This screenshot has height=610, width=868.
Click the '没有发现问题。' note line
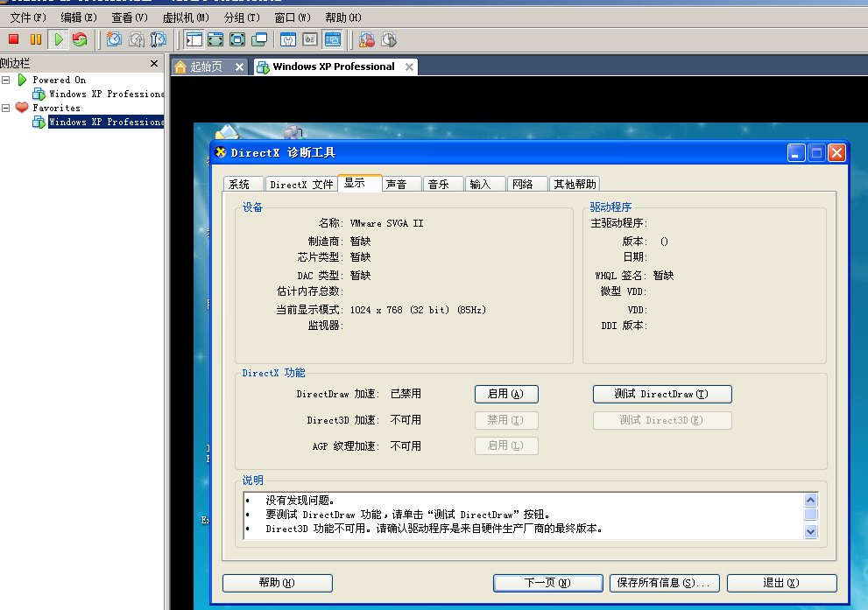click(300, 501)
